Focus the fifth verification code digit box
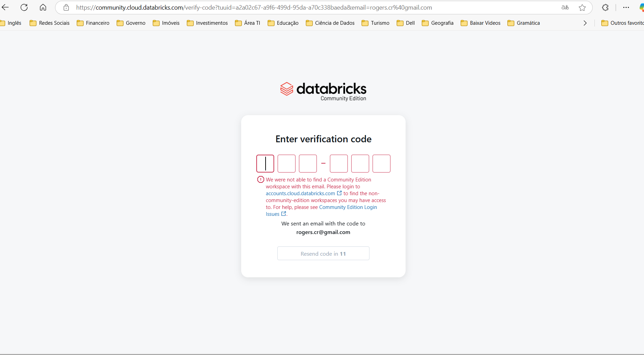Viewport: 644px width, 355px height. click(x=360, y=164)
